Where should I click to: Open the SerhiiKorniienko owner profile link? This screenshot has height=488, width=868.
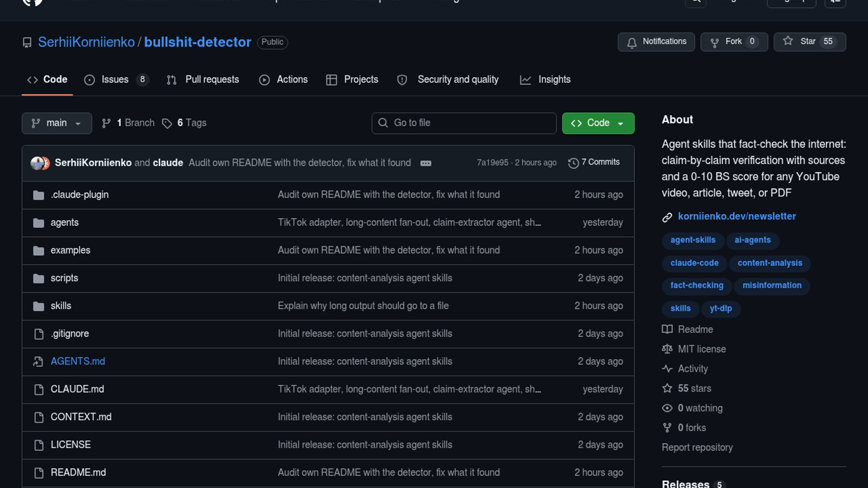coord(86,42)
